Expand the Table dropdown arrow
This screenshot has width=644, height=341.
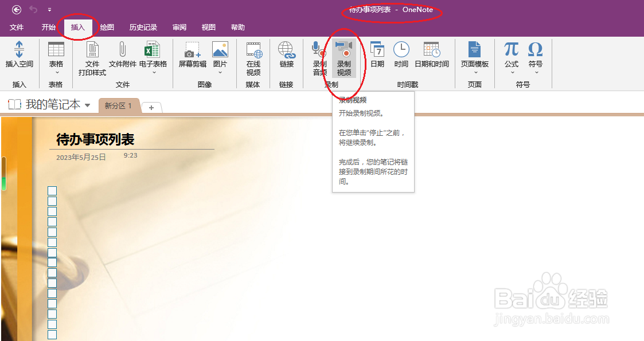point(57,73)
